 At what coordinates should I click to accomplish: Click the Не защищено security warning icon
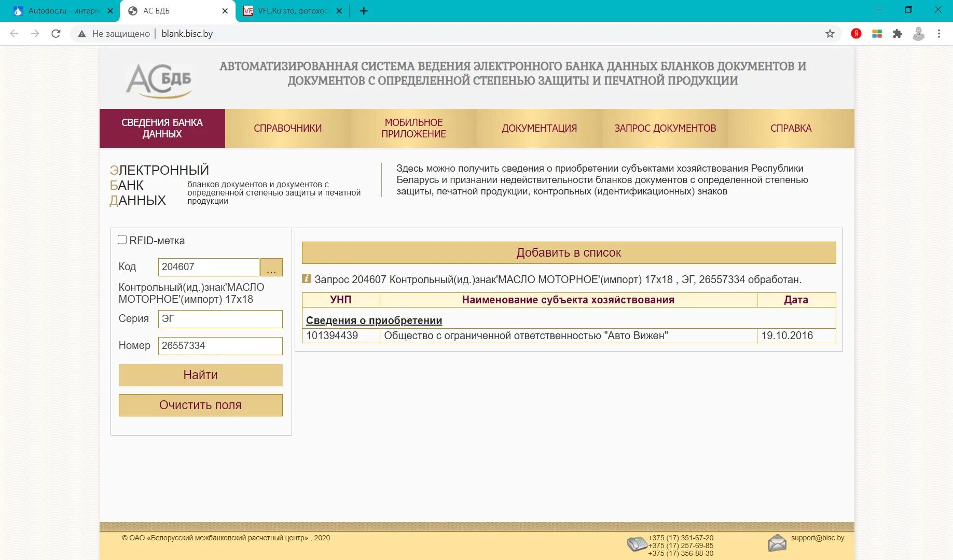81,34
